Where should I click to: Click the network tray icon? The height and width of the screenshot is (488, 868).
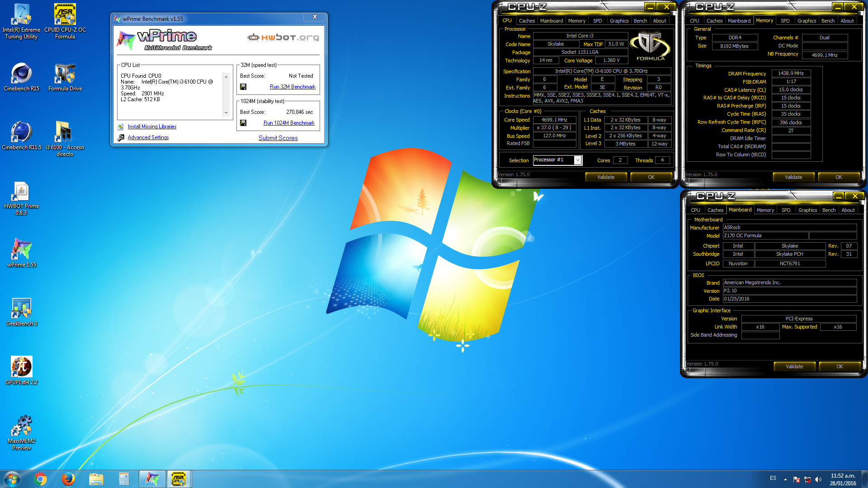point(807,479)
